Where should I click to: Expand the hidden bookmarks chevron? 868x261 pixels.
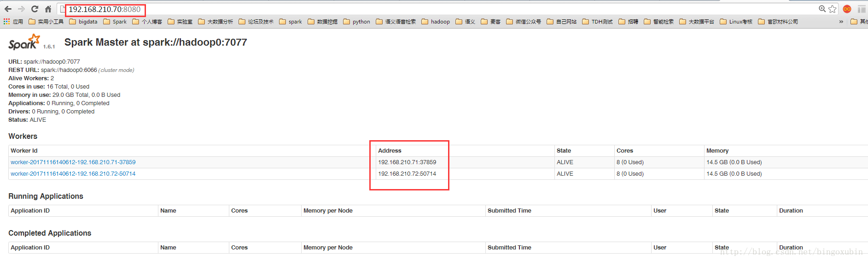(841, 22)
